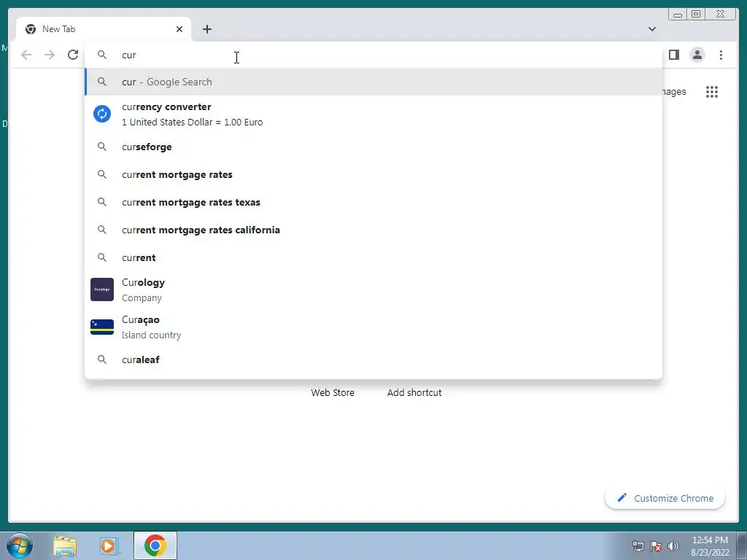Click the currency converter blue icon
The height and width of the screenshot is (560, 747).
click(102, 114)
